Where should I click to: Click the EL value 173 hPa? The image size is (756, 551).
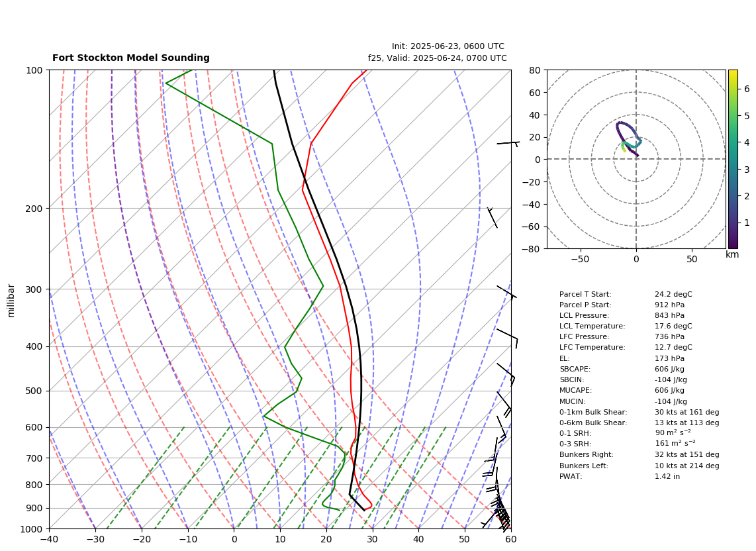669,358
